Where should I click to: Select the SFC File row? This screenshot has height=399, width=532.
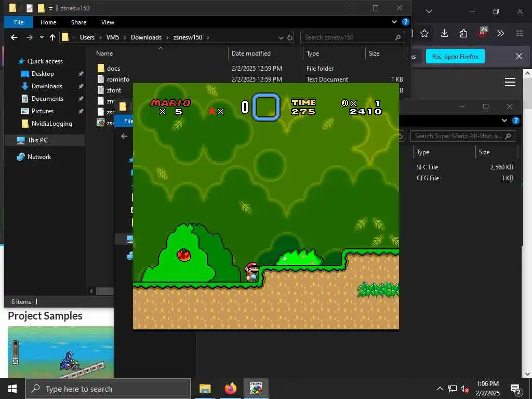coord(464,167)
